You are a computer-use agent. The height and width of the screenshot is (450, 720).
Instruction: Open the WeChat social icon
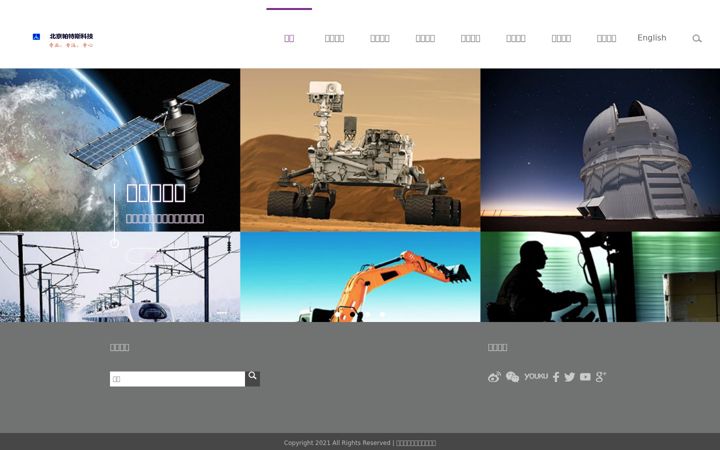coord(512,377)
